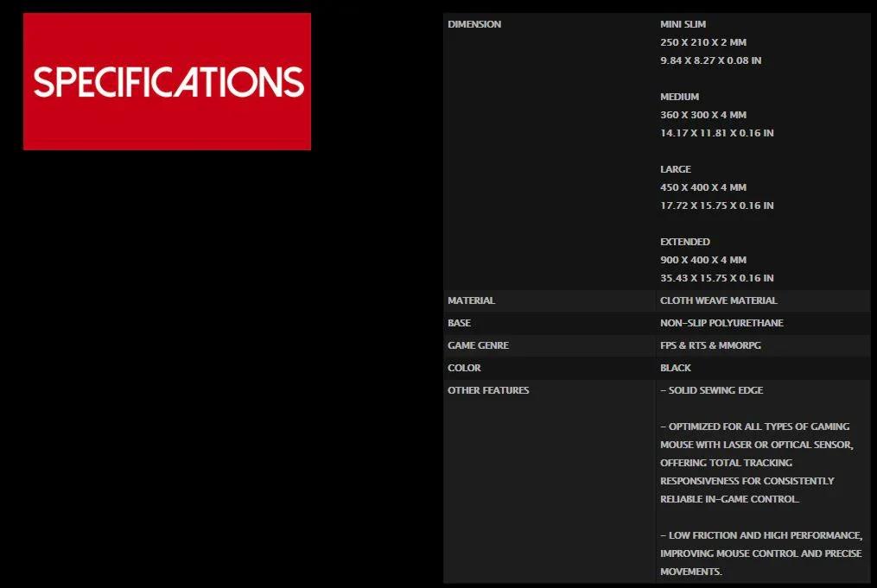Select the CLOTH WEAVE MATERIAL value

point(718,300)
